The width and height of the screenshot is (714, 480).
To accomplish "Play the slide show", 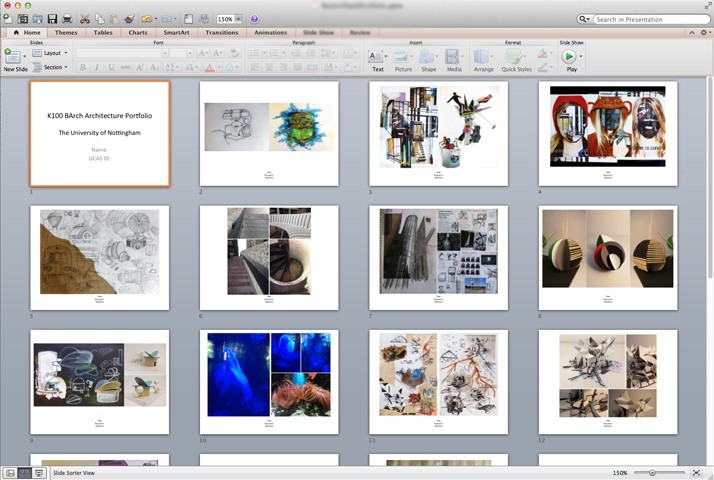I will coord(568,56).
